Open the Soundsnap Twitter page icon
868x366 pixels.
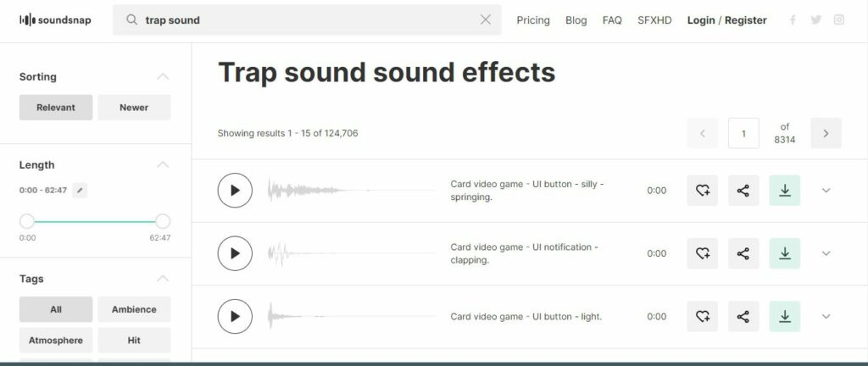[816, 19]
